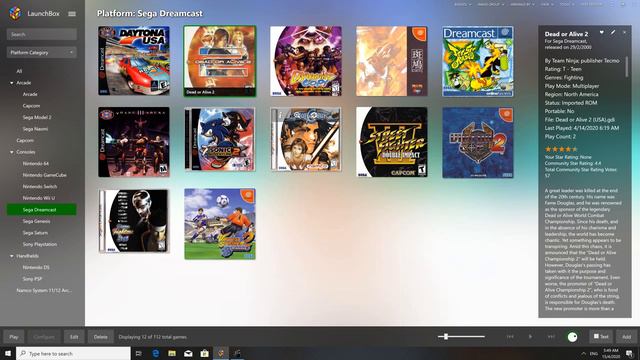Viewport: 640px width, 360px height.
Task: Click the Windows taskbar search box
Action: pos(73,353)
